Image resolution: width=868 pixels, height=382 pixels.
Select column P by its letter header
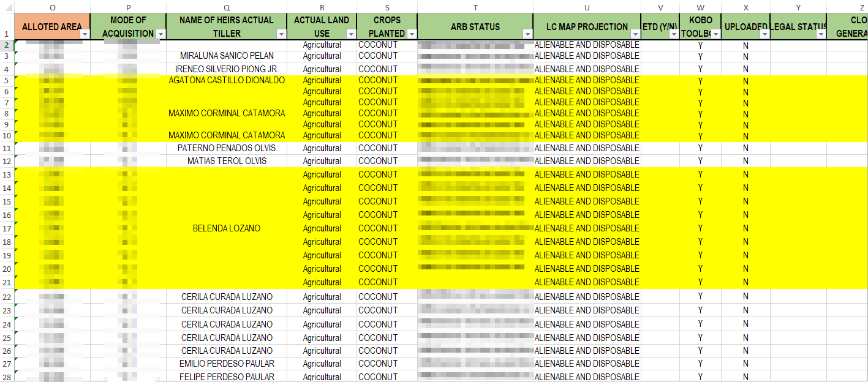[x=128, y=7]
